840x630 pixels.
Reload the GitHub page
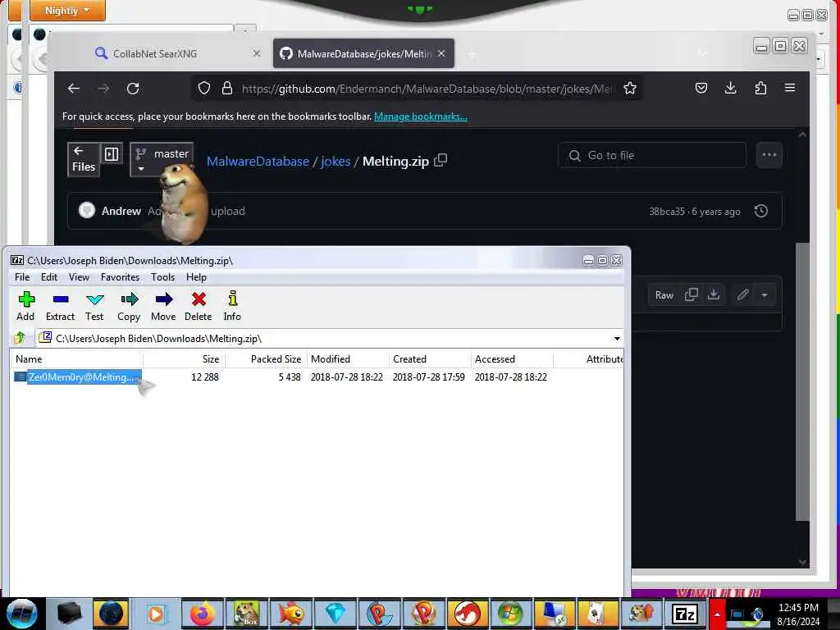(x=133, y=89)
